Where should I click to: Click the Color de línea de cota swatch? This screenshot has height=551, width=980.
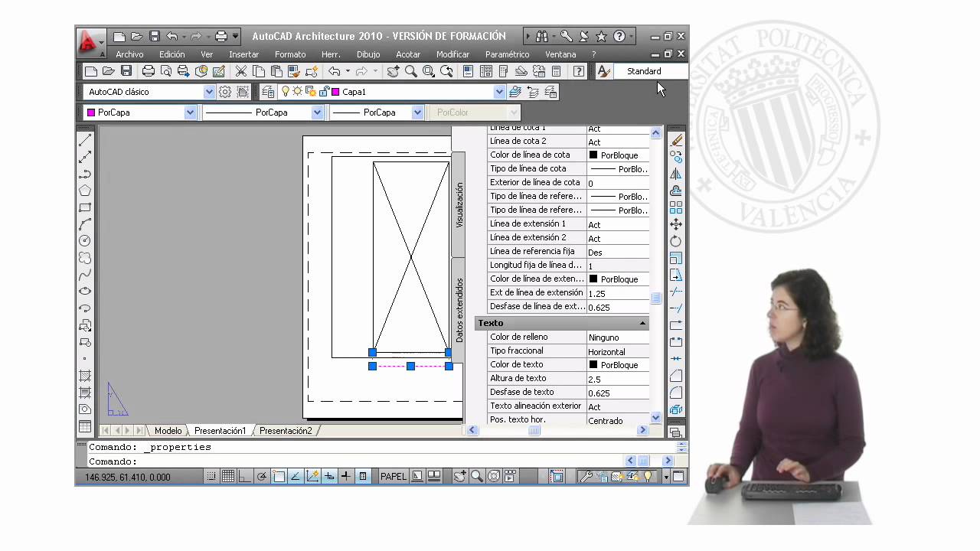[x=593, y=155]
